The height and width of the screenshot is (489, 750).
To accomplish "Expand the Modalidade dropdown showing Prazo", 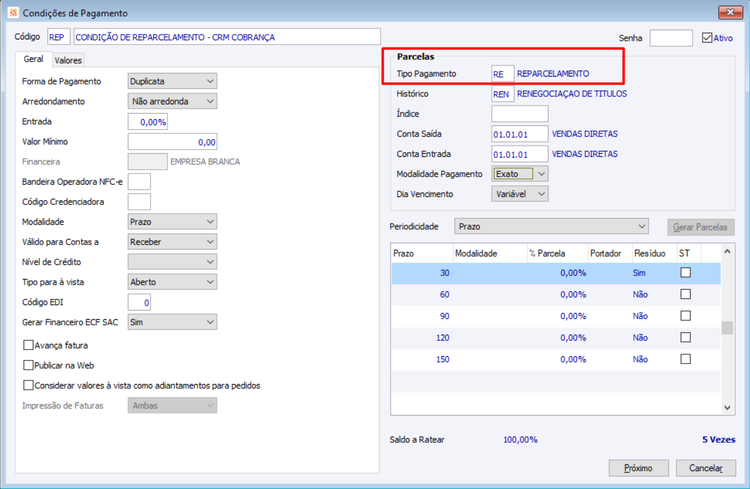I will point(172,222).
